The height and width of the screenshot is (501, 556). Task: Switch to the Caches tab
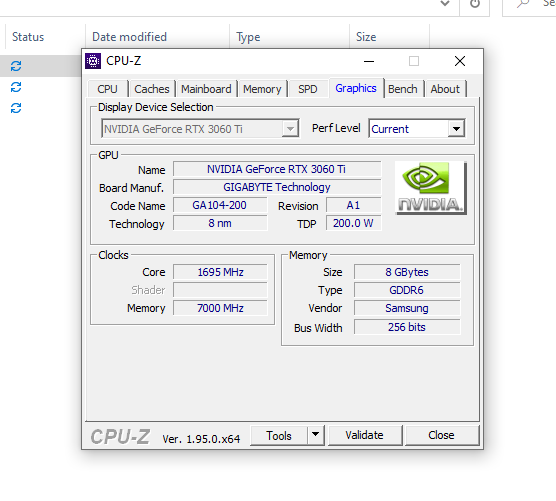152,89
